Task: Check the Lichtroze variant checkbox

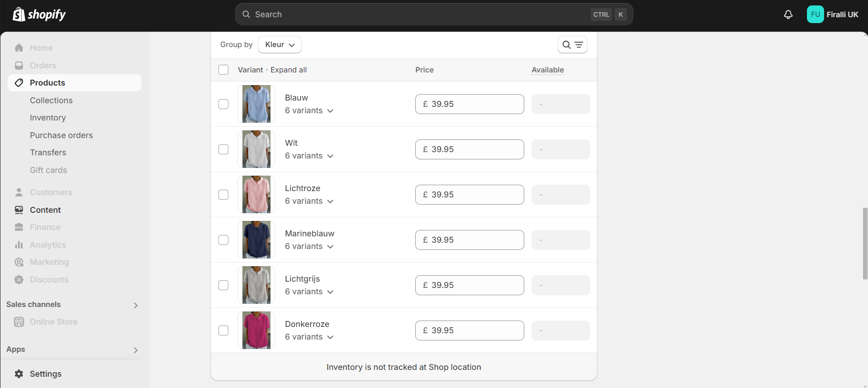Action: pyautogui.click(x=223, y=195)
